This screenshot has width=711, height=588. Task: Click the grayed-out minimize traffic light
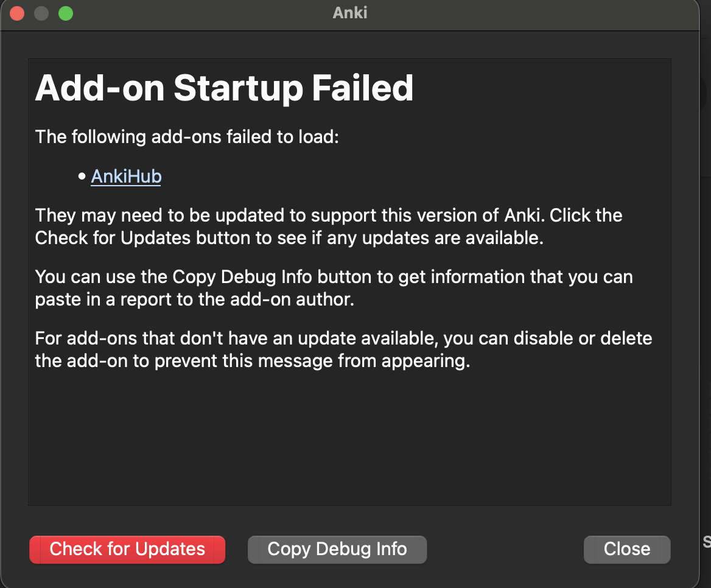click(41, 13)
